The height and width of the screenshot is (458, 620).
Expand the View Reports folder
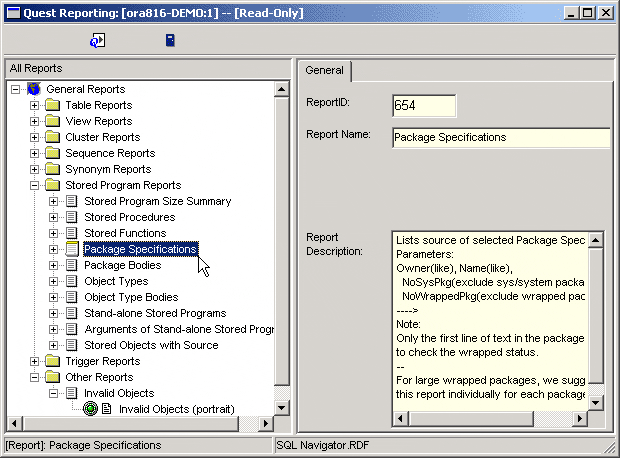pos(34,121)
